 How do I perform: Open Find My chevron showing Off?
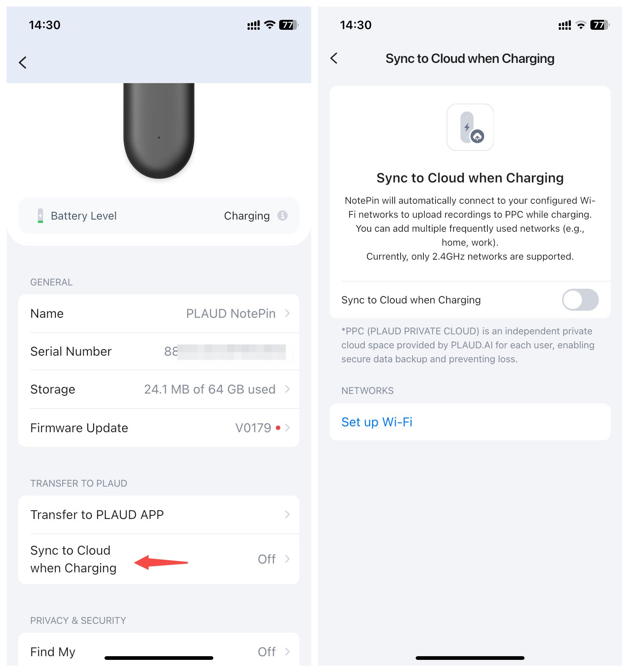click(288, 652)
